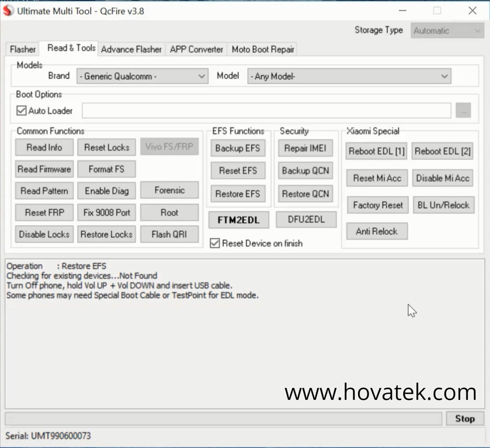
Task: Click the Reset Mi Acc button
Action: click(377, 178)
